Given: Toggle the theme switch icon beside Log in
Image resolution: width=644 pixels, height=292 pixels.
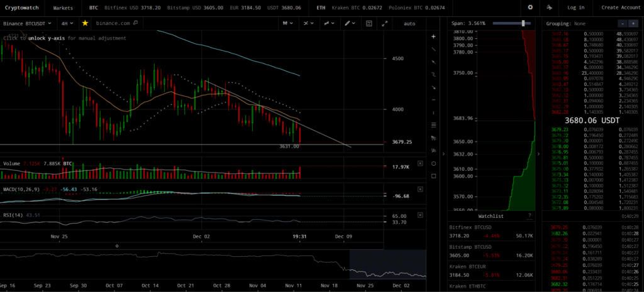Looking at the screenshot, I should pyautogui.click(x=550, y=8).
